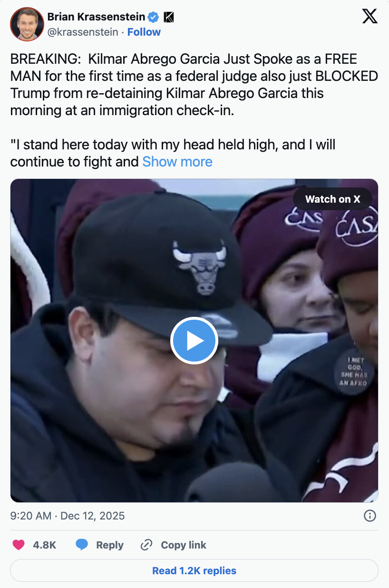Click the chain link copy icon
This screenshot has width=389, height=588.
(146, 545)
